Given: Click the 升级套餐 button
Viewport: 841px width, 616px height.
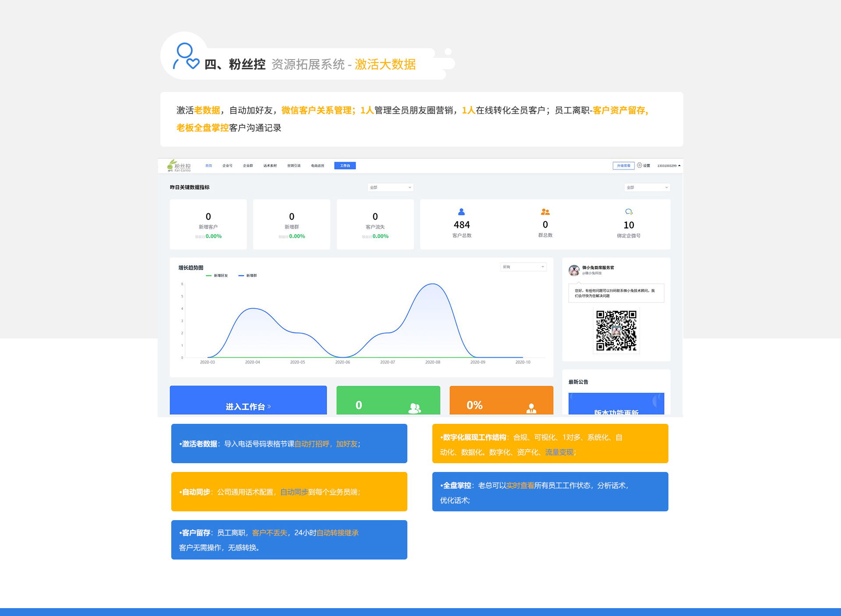Looking at the screenshot, I should point(623,165).
